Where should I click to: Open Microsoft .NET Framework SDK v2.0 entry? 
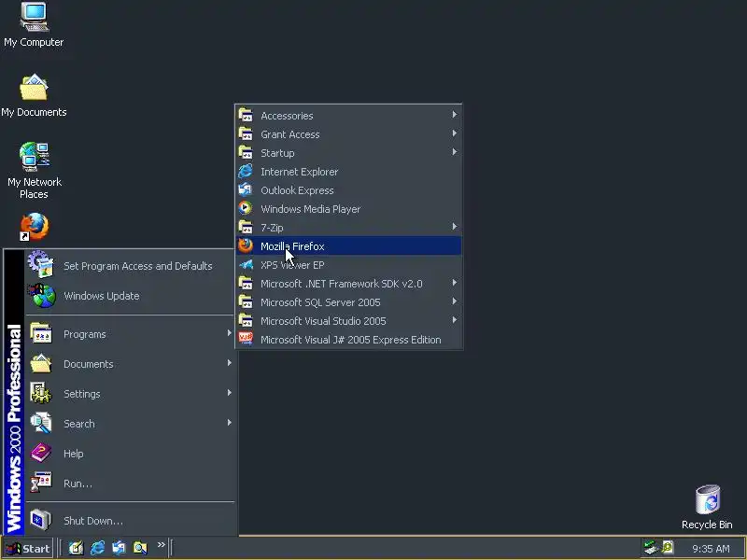tap(348, 284)
